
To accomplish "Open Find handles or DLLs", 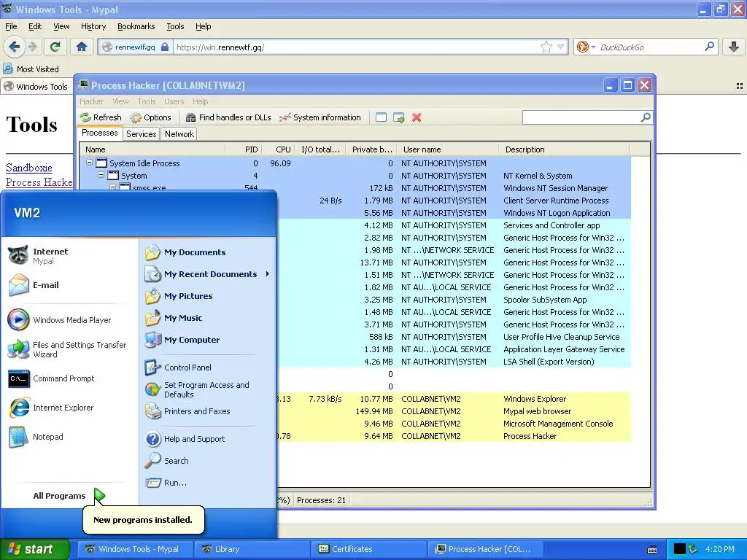I will [x=228, y=117].
